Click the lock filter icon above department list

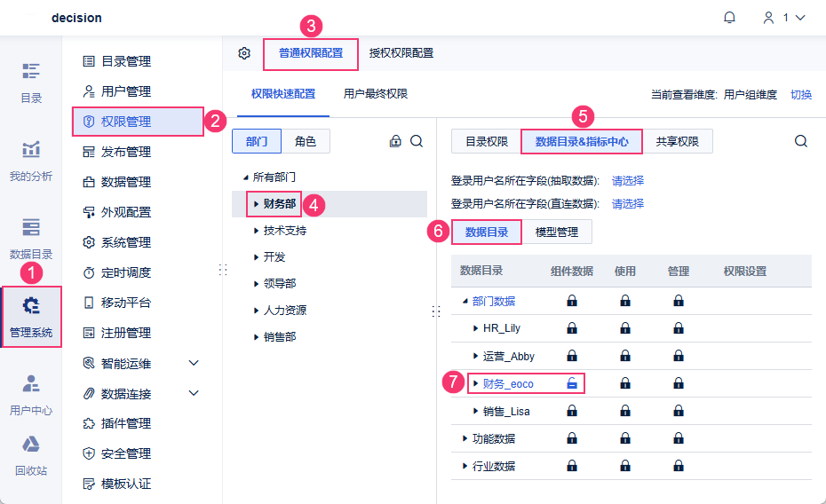point(396,141)
